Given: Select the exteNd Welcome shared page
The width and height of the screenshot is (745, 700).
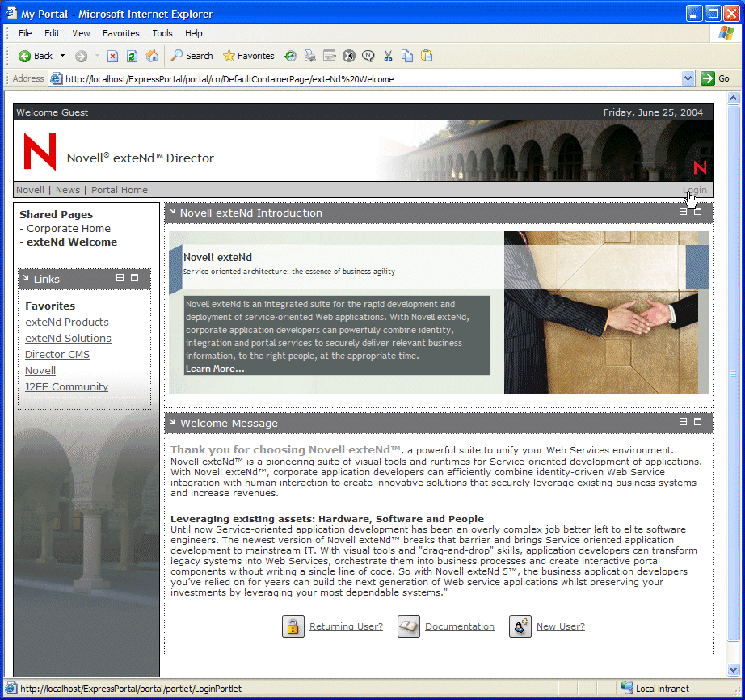Looking at the screenshot, I should (x=72, y=242).
